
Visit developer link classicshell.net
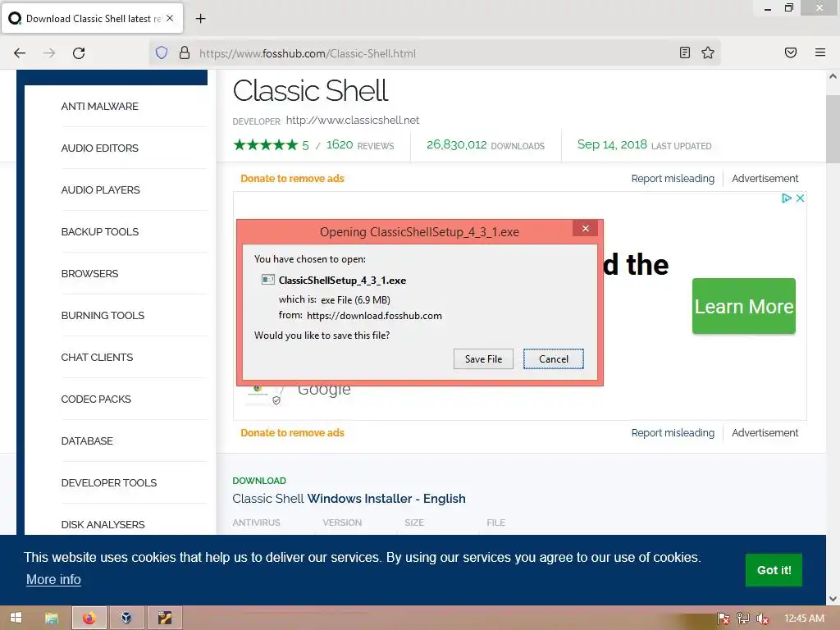click(353, 120)
